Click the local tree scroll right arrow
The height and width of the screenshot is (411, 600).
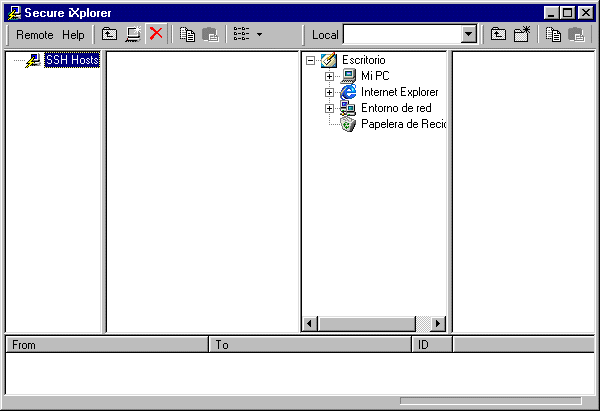438,324
